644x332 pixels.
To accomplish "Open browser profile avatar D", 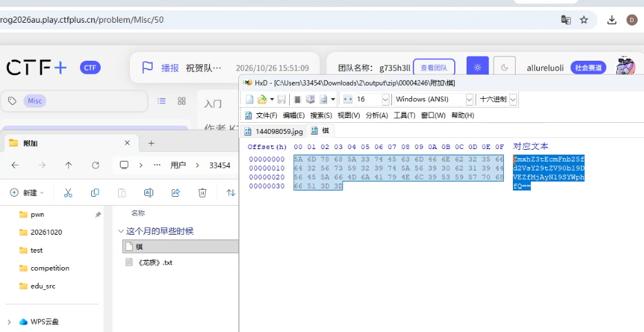I will pos(632,20).
